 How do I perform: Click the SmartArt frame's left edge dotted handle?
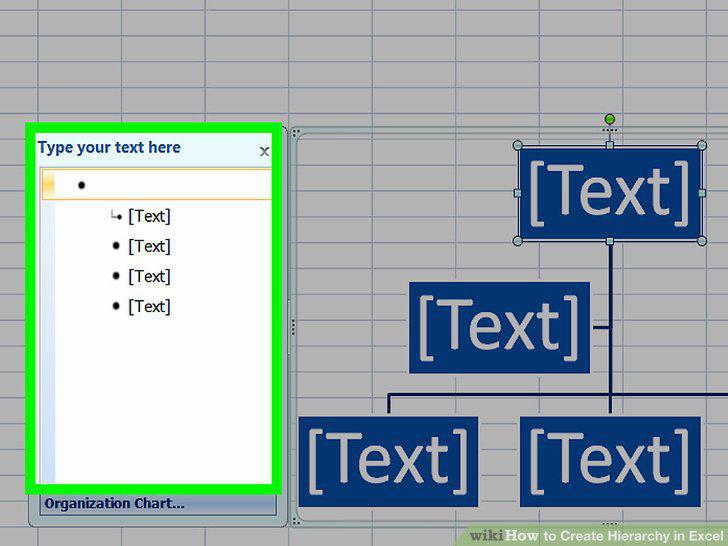[x=293, y=327]
